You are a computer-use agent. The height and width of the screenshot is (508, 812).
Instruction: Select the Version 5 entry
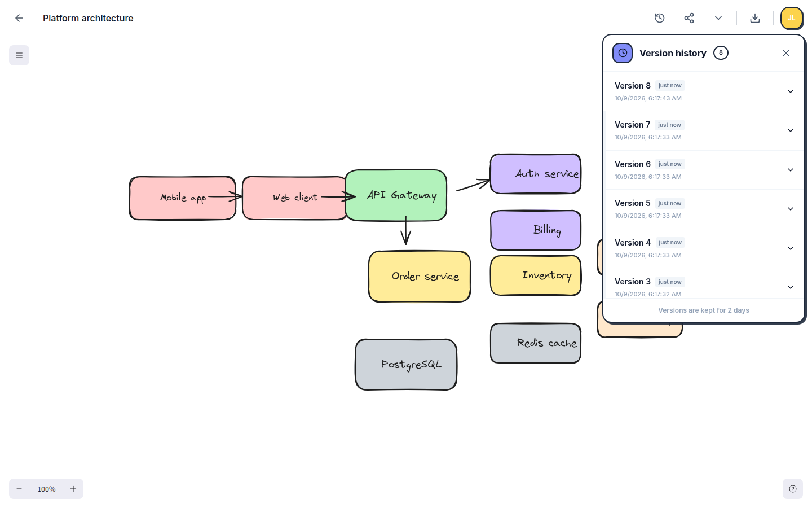coord(704,209)
